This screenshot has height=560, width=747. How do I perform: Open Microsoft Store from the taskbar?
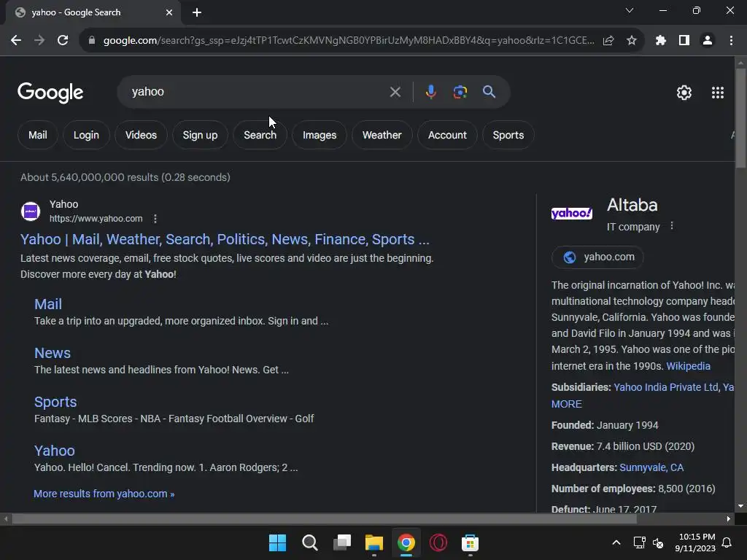(471, 542)
